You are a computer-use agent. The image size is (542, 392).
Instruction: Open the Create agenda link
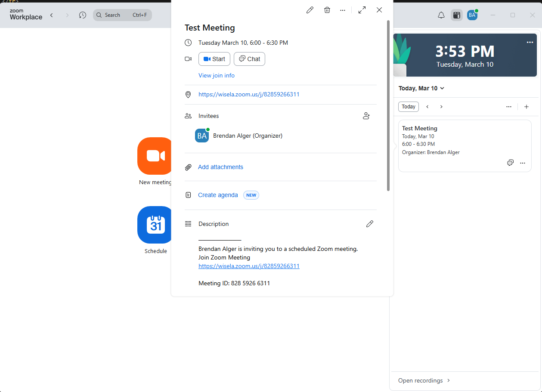click(218, 194)
